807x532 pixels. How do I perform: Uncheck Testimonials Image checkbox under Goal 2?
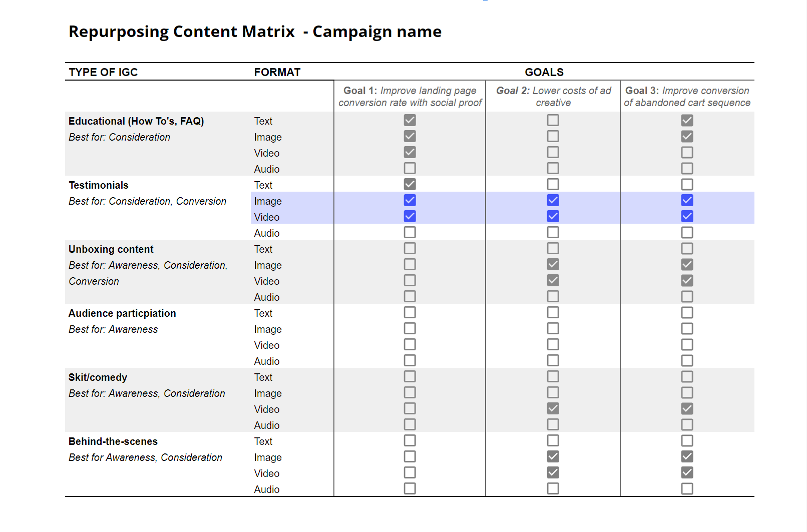tap(553, 200)
